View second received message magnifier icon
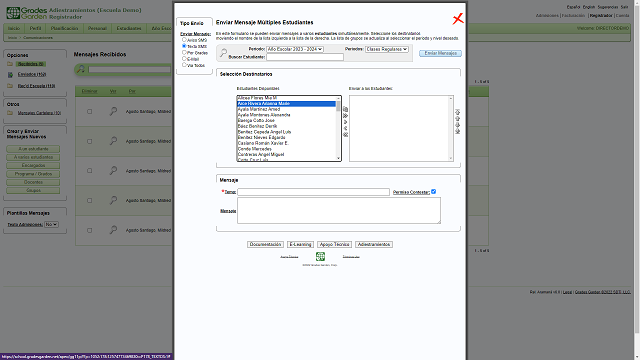 coord(113,141)
